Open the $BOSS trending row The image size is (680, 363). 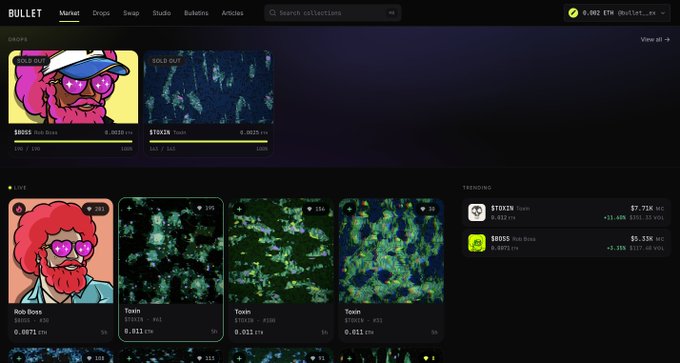(x=566, y=243)
